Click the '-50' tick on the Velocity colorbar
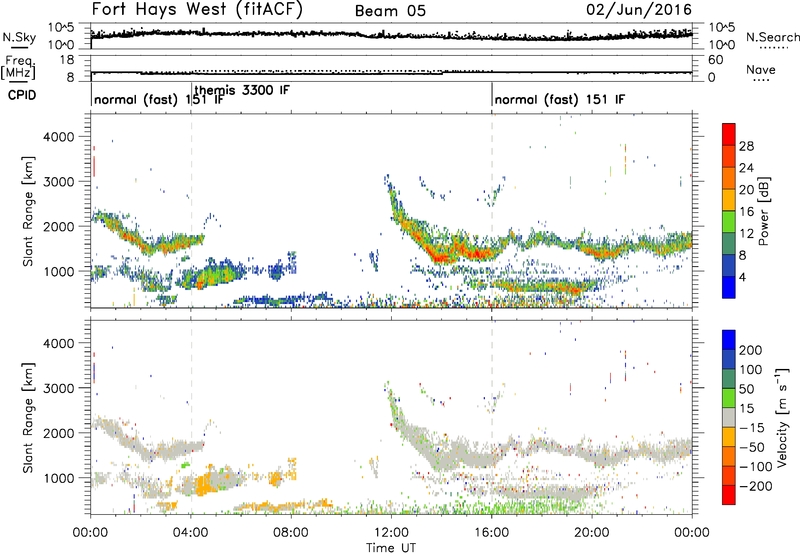 tap(752, 447)
